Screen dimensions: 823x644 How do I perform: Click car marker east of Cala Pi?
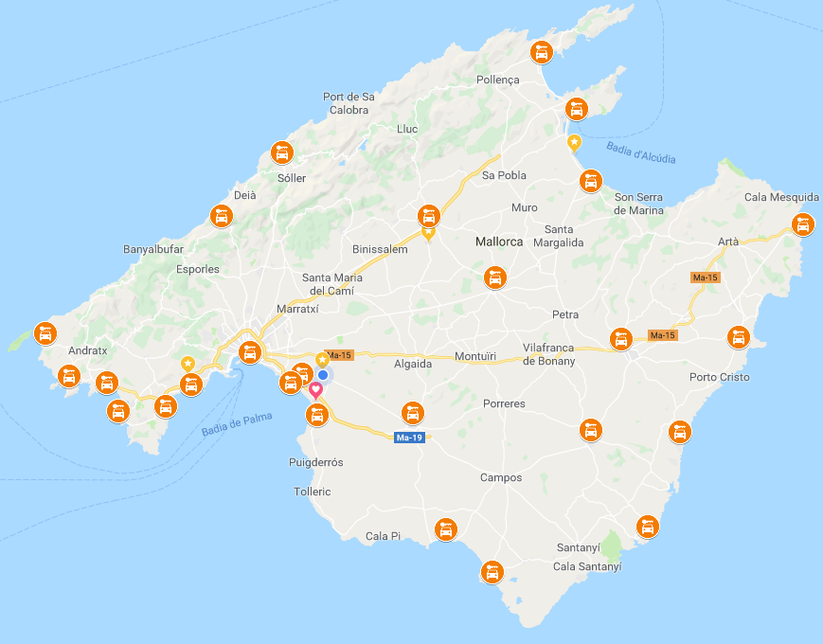[x=446, y=530]
